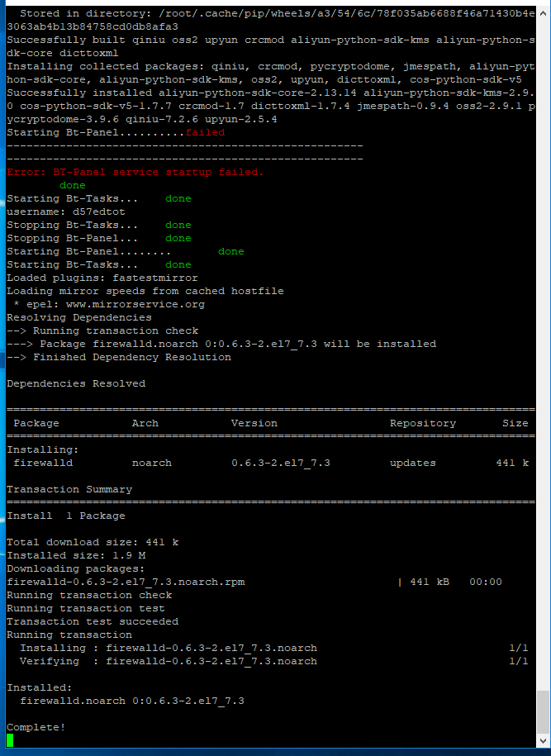Click '--> Running transaction check' arrow line
The image size is (551, 756).
[x=102, y=330]
